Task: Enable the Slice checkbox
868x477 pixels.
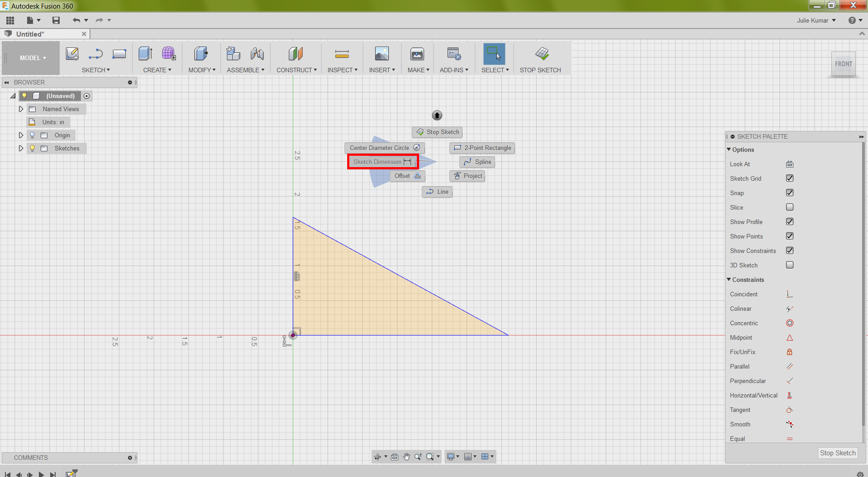Action: point(790,207)
